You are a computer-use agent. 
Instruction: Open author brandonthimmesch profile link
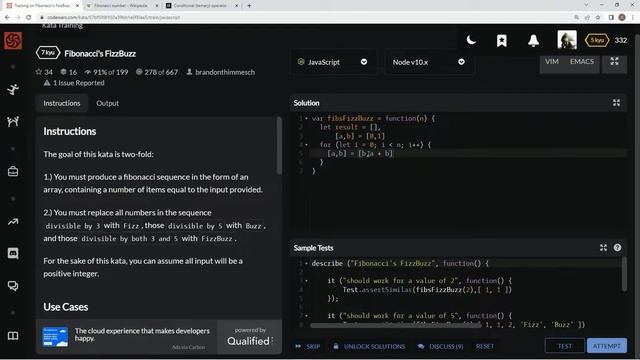tap(224, 72)
